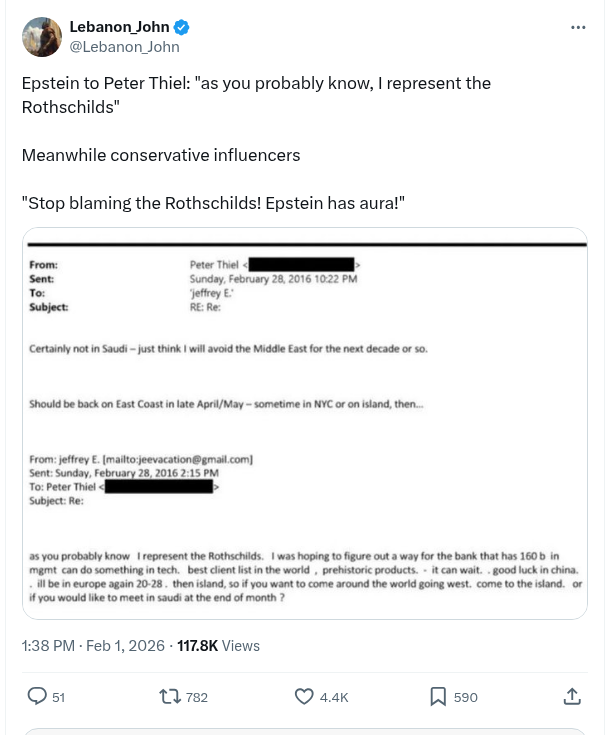Open Lebanon_John's profile avatar picture

coord(40,36)
